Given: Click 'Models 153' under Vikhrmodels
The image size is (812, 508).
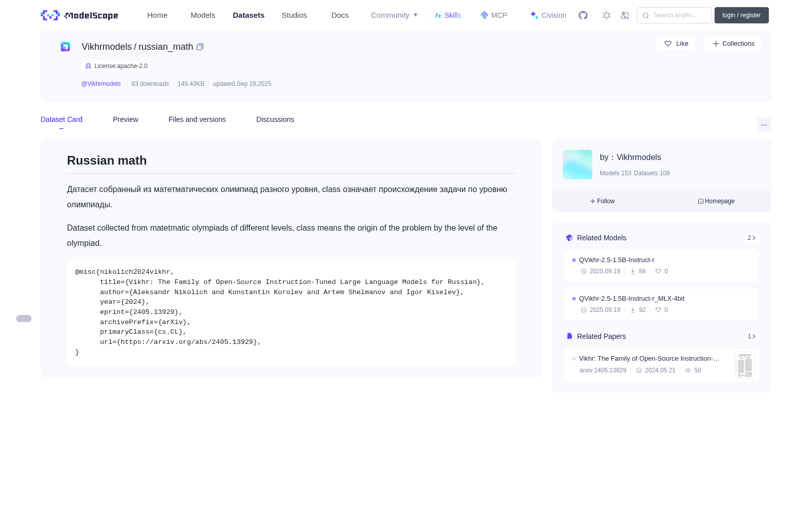Looking at the screenshot, I should point(616,173).
